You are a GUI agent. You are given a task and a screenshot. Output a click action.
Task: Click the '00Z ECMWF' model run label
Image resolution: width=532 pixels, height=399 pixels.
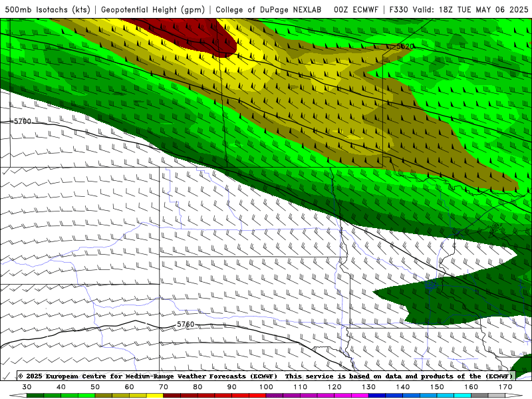coord(356,9)
